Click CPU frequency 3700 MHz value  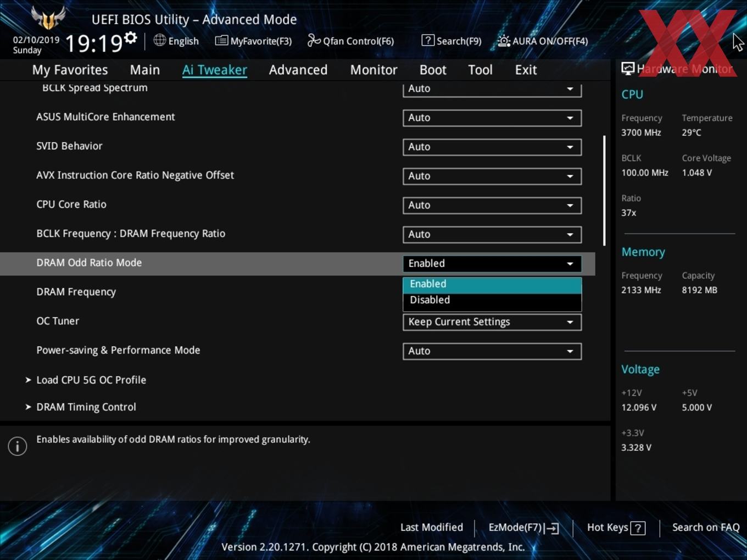(x=641, y=132)
